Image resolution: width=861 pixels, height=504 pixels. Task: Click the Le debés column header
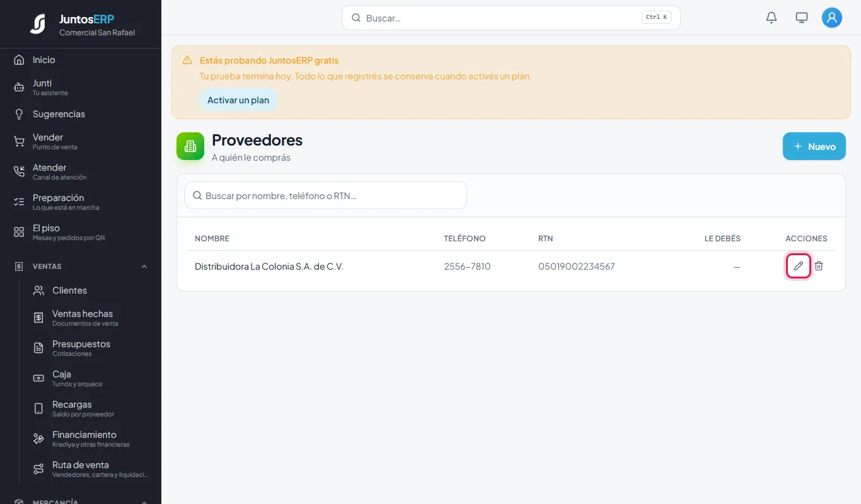(722, 239)
